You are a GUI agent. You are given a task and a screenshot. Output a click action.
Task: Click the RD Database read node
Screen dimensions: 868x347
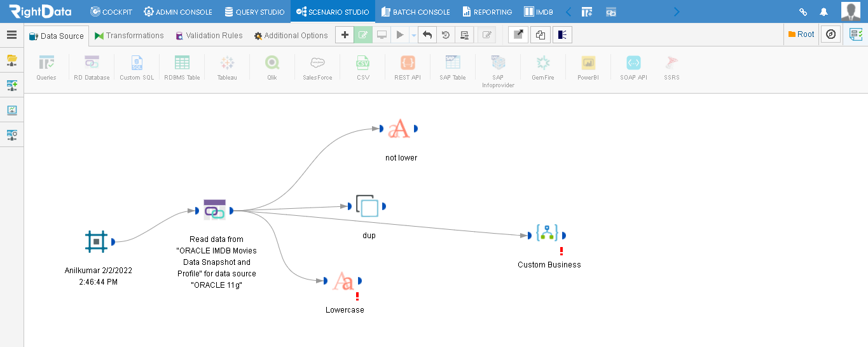tap(214, 209)
